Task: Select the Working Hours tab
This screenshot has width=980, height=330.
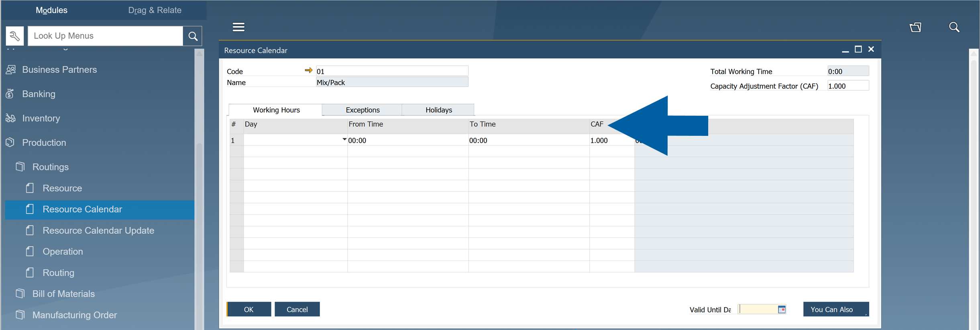Action: [x=276, y=110]
